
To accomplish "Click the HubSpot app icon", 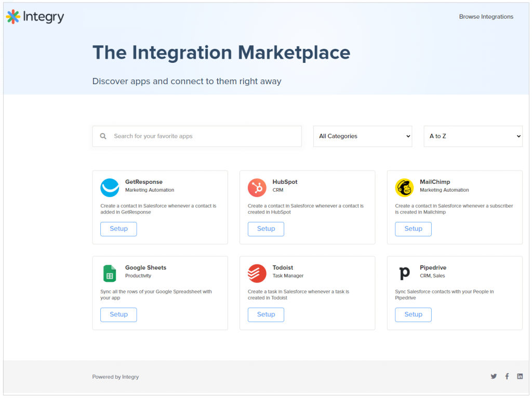I will (x=257, y=188).
